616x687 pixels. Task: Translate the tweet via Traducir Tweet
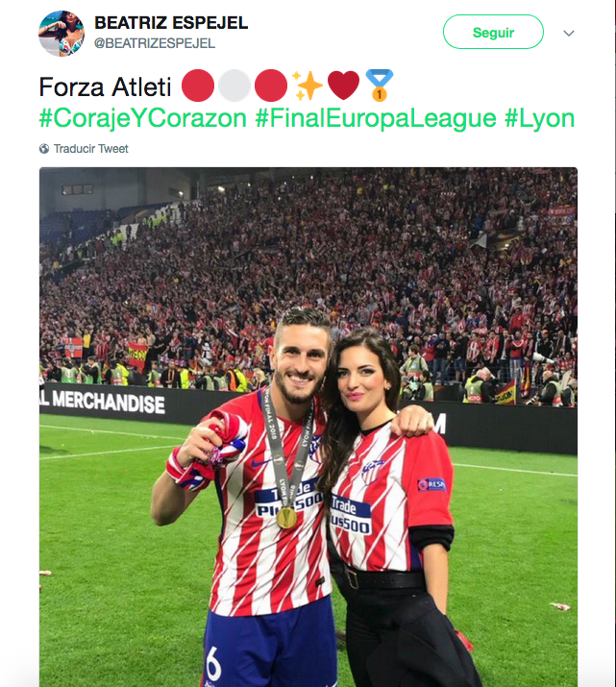click(90, 149)
